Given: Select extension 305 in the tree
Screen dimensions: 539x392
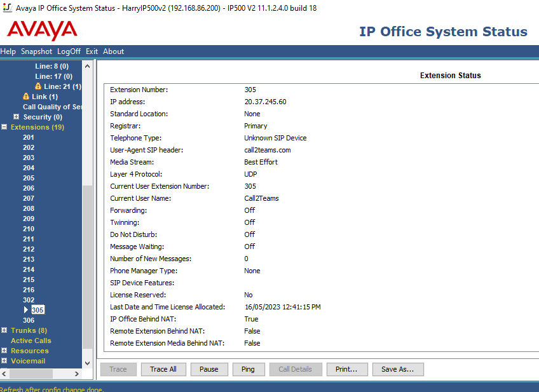Looking at the screenshot, I should click(38, 310).
